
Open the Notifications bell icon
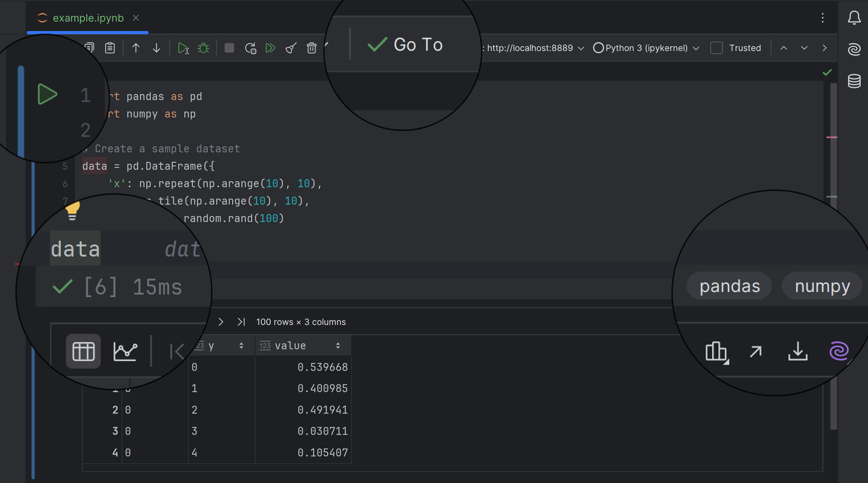854,18
